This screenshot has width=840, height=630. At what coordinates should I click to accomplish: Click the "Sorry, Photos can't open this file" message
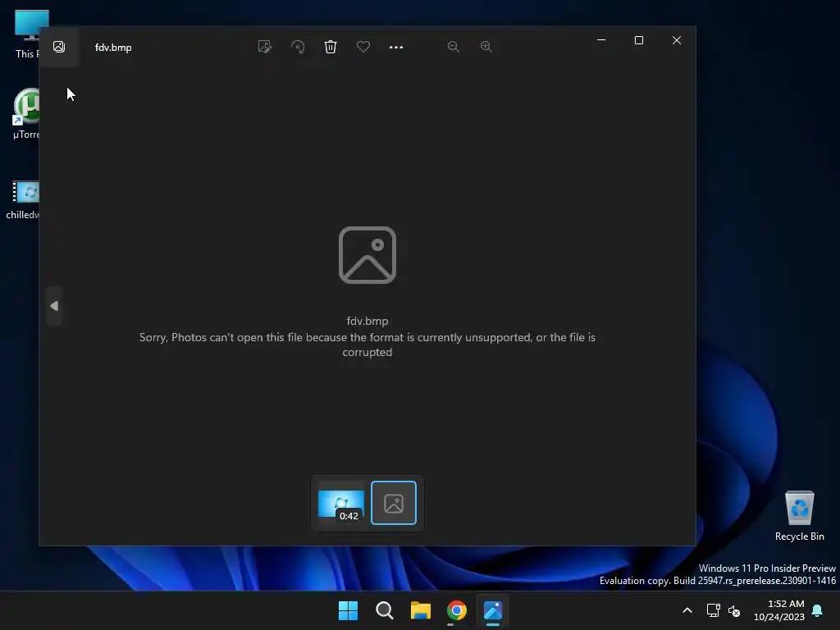point(367,345)
